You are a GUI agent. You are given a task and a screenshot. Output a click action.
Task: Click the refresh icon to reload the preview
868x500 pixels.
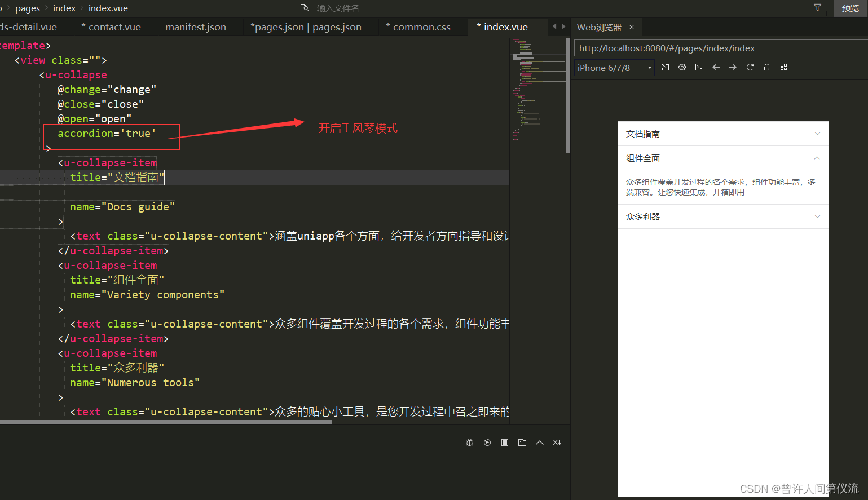pos(750,67)
